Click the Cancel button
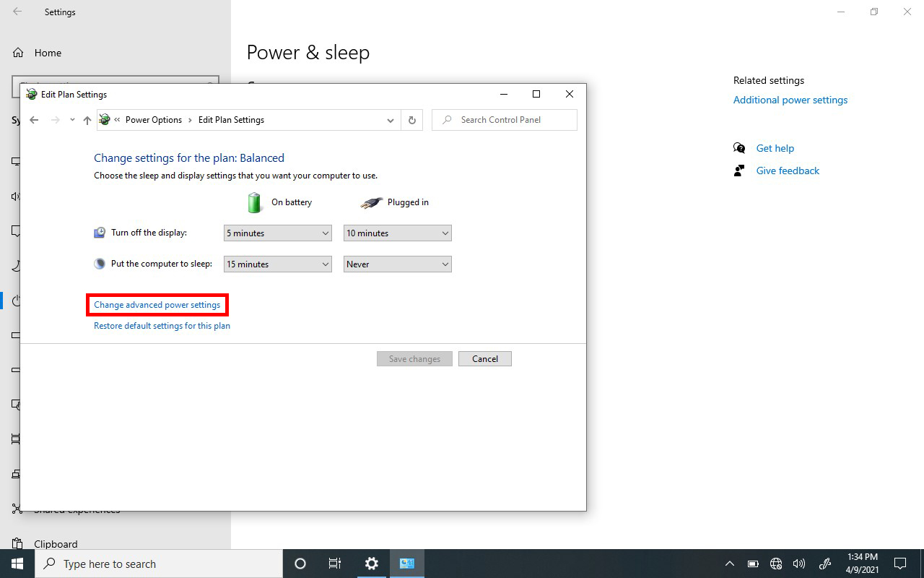924x578 pixels. 485,359
